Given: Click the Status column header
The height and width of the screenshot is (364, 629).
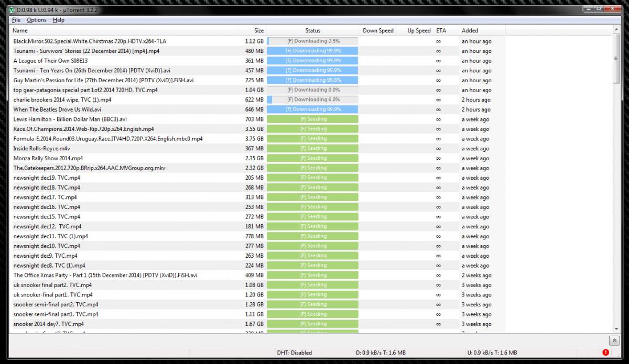Looking at the screenshot, I should [x=312, y=30].
